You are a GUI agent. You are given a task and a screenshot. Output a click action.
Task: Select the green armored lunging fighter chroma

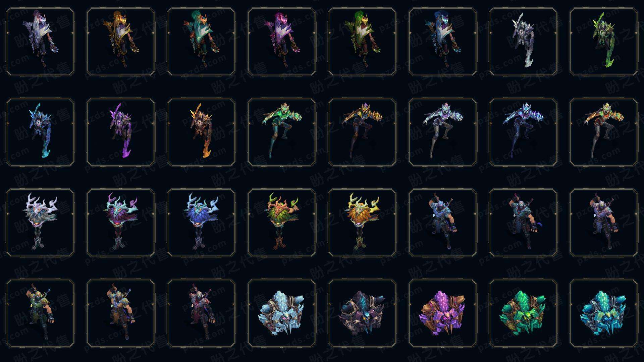tap(282, 132)
